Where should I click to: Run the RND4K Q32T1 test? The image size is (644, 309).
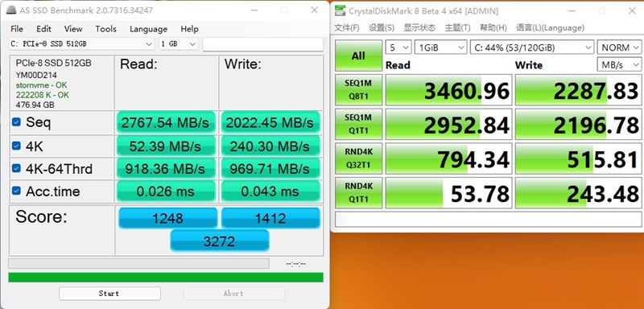click(358, 159)
